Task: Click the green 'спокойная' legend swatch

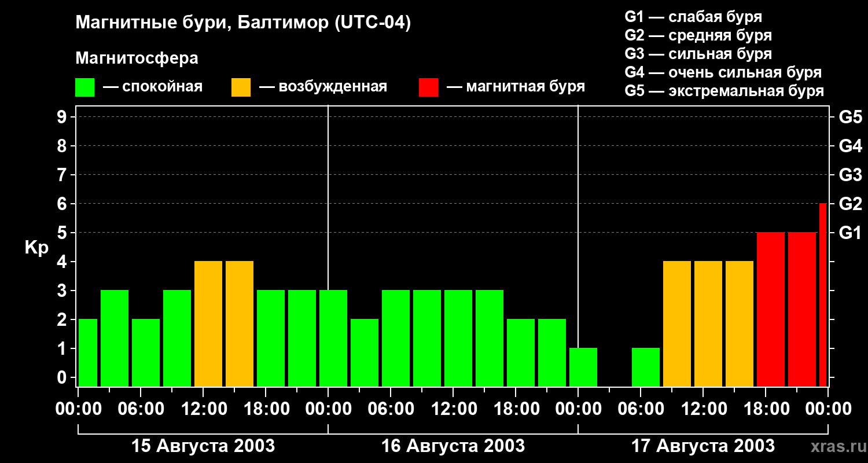Action: (85, 87)
